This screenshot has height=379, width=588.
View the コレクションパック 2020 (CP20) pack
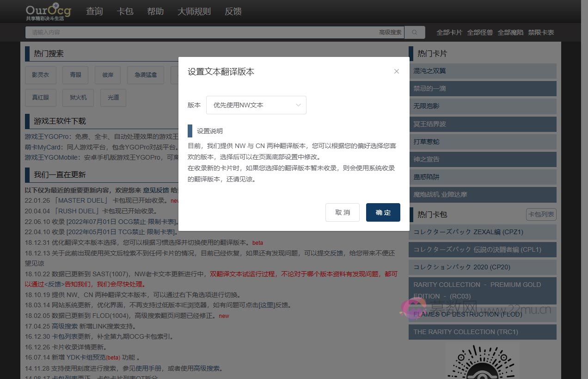tap(483, 267)
